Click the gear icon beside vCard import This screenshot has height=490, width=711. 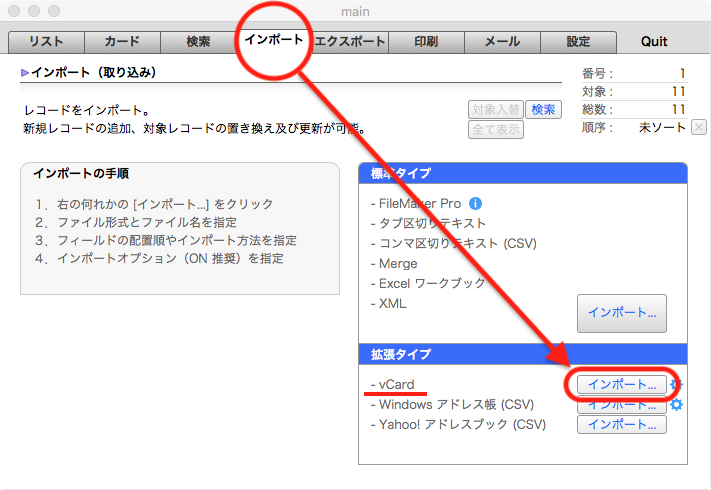pos(676,385)
